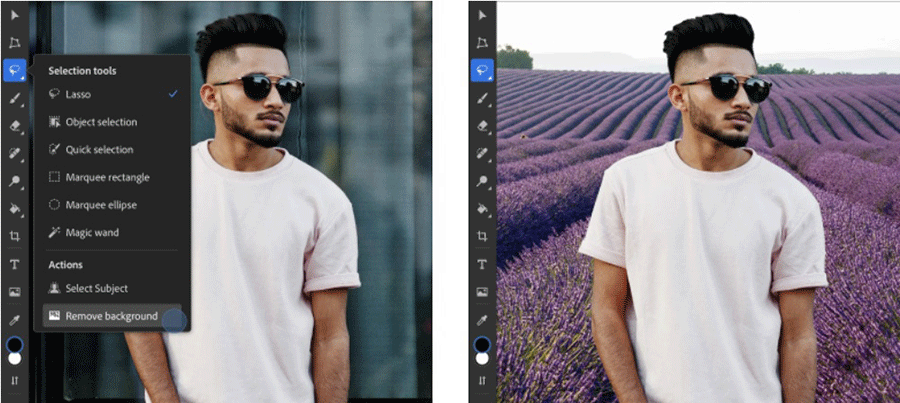Screen dimensions: 900x403
Task: Select the Crop tool in the left toolbar
Action: (15, 236)
